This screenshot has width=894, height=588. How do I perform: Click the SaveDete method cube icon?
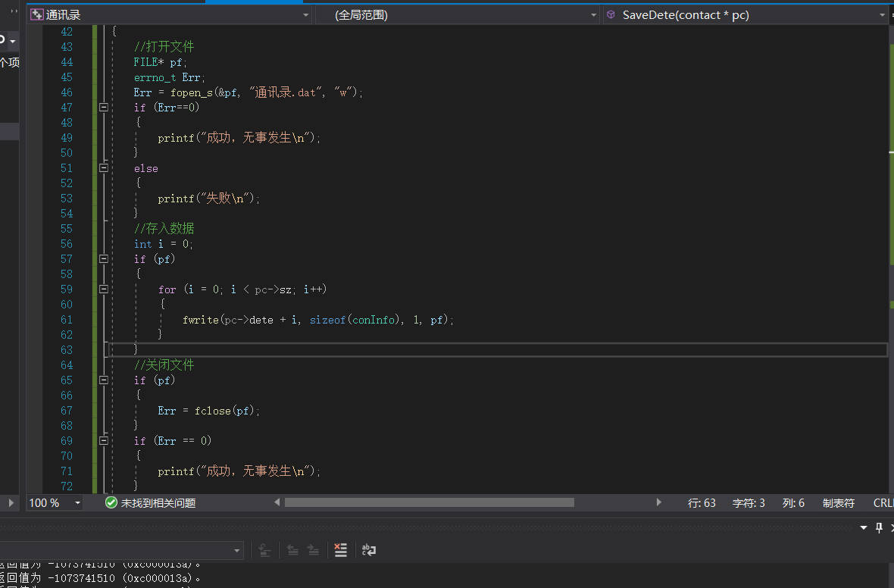(x=611, y=14)
